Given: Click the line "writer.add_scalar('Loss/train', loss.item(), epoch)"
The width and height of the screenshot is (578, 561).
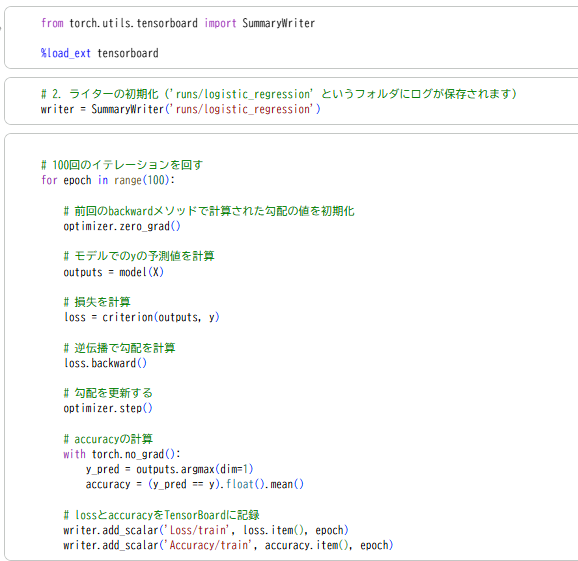Looking at the screenshot, I should tap(206, 530).
